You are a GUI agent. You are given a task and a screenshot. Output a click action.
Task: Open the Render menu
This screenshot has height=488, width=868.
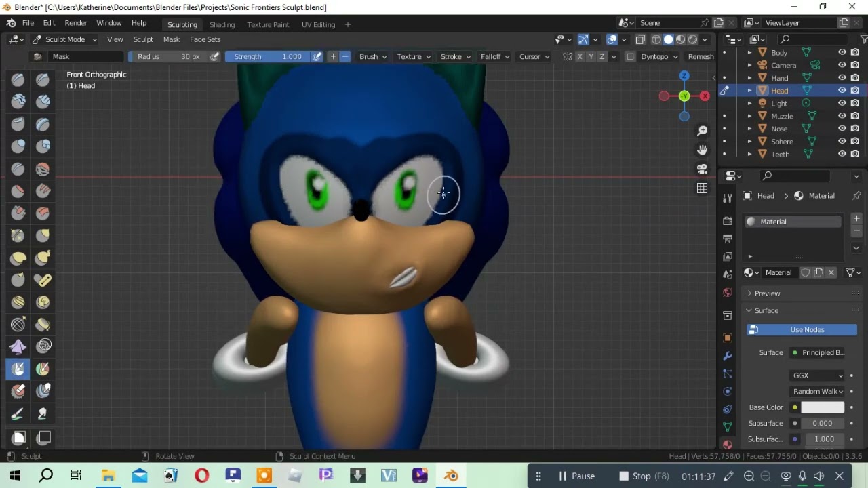tap(76, 23)
